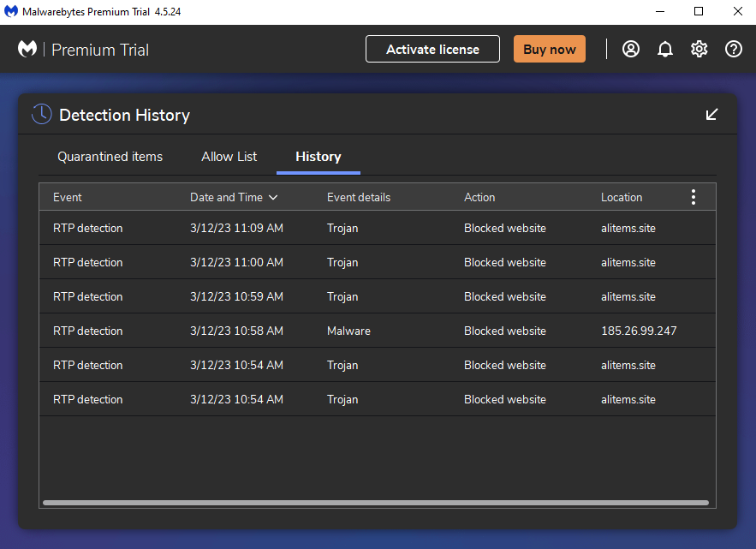Click the Malwarebytes logo in header
Image resolution: width=756 pixels, height=549 pixels.
[27, 49]
